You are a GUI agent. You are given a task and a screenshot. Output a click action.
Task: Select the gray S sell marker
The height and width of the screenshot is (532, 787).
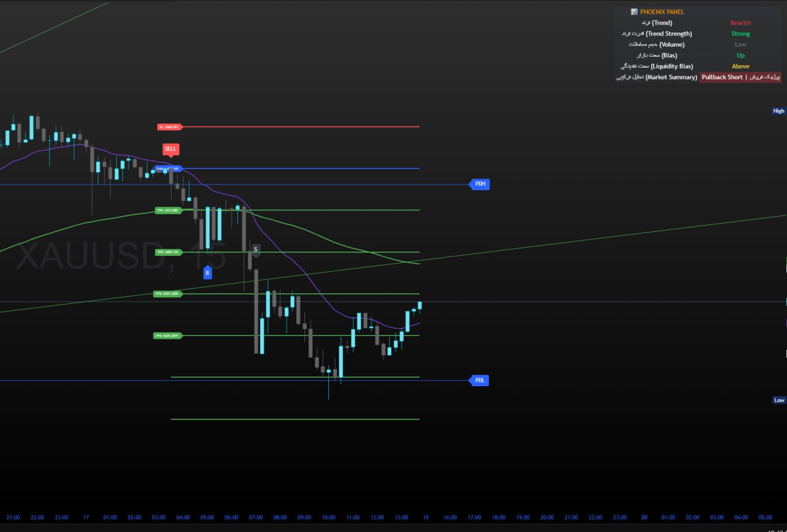(256, 249)
